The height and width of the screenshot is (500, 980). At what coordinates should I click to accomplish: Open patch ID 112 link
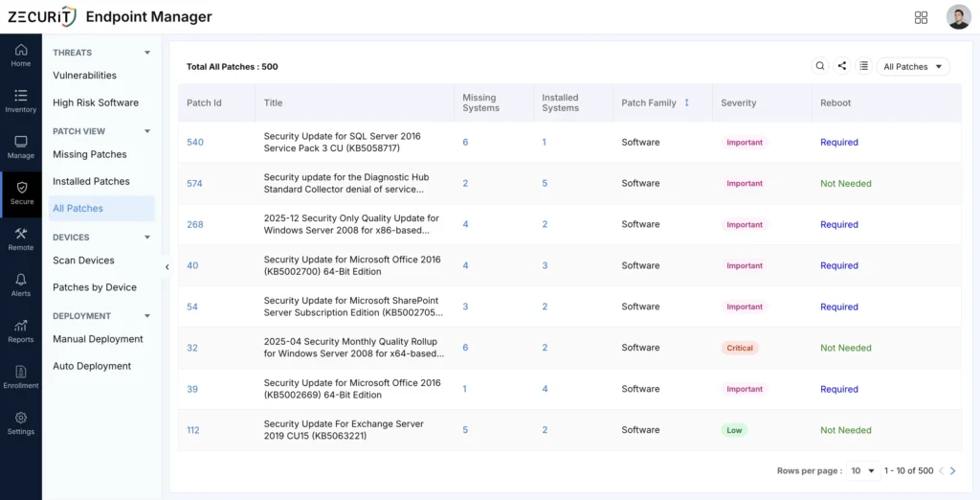193,430
